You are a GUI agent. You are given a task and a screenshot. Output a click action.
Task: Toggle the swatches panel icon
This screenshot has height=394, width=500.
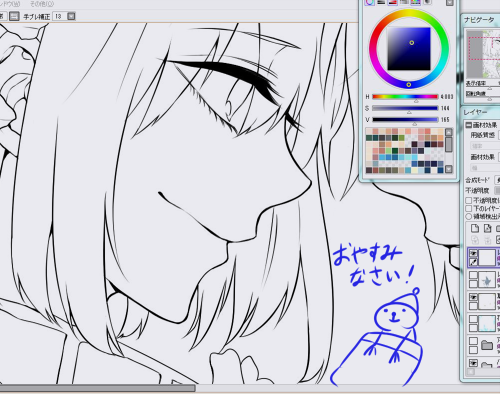[x=415, y=2]
